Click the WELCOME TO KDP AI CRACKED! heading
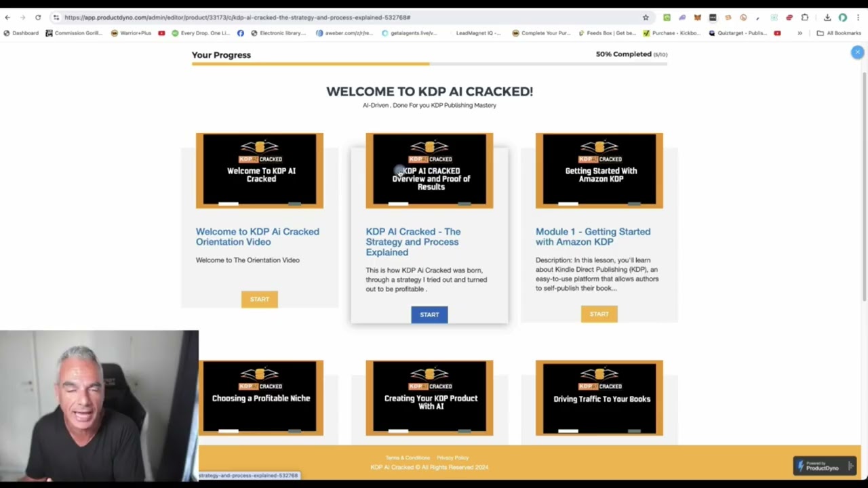Screen dimensions: 868x488 [429, 91]
